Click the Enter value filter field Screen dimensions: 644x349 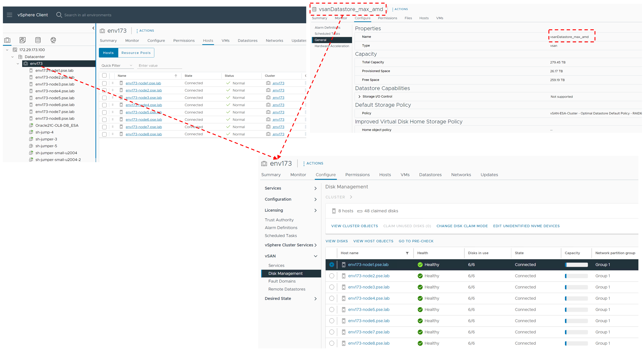[x=160, y=66]
